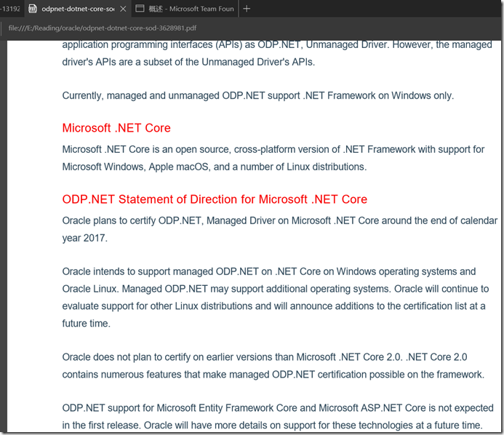Click line starting 'contains numerous features that make'
Image resolution: width=504 pixels, height=435 pixels.
click(x=273, y=374)
